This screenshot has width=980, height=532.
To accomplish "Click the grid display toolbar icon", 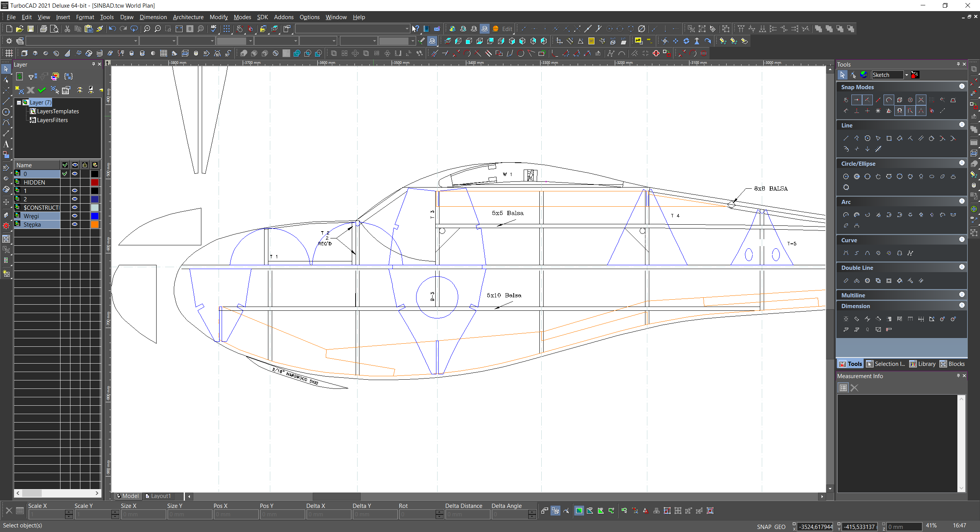I will coord(226,29).
